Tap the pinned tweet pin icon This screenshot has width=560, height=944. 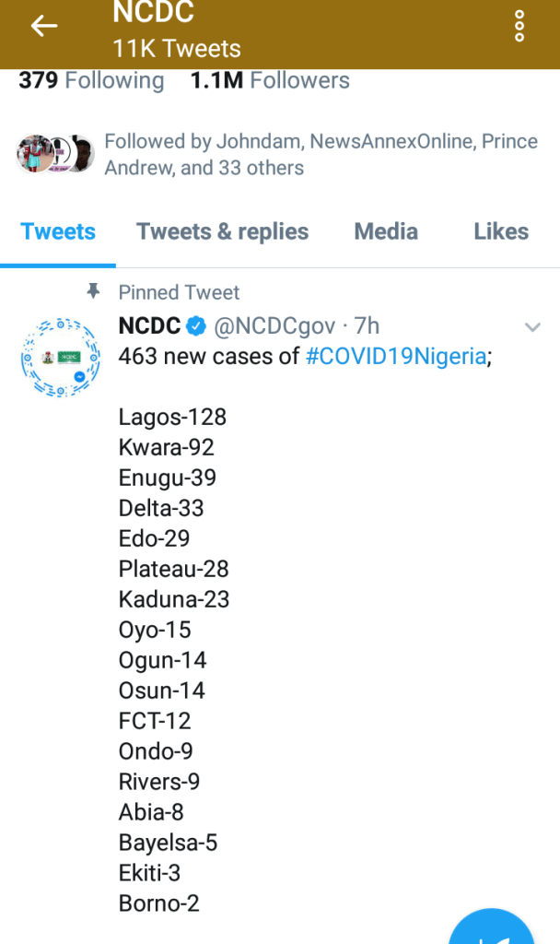tap(93, 292)
